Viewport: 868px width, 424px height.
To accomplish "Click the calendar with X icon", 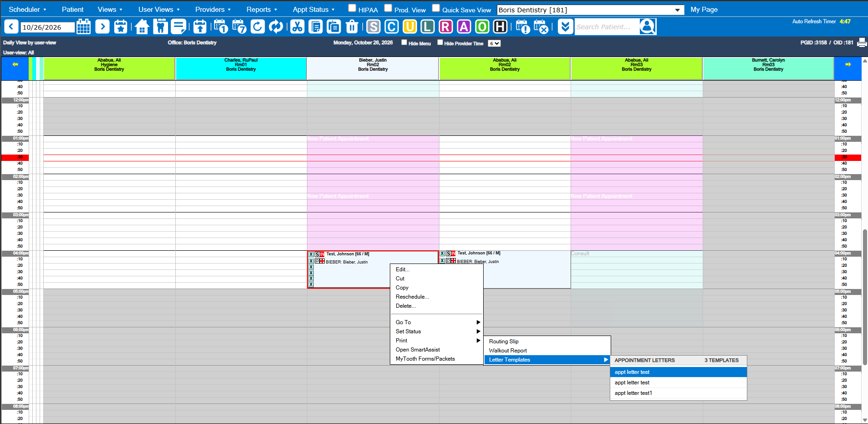I will tap(541, 27).
